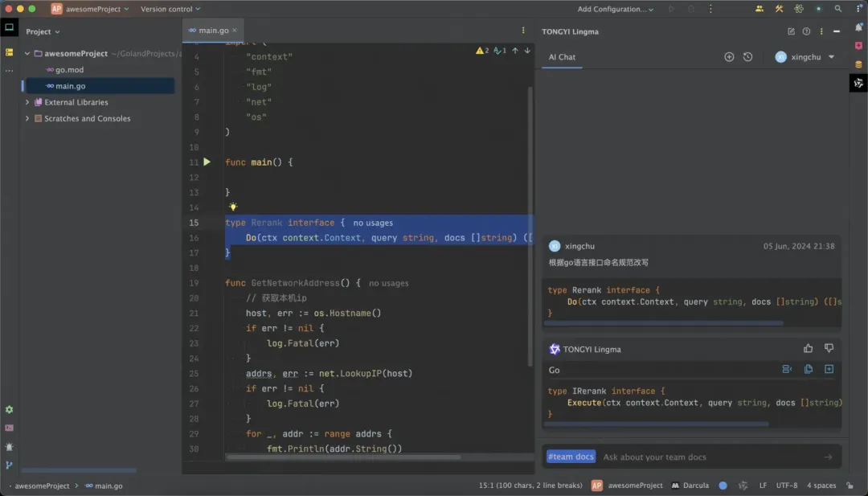Open the Structure tool window icon
Image resolution: width=868 pixels, height=496 pixels.
(9, 52)
